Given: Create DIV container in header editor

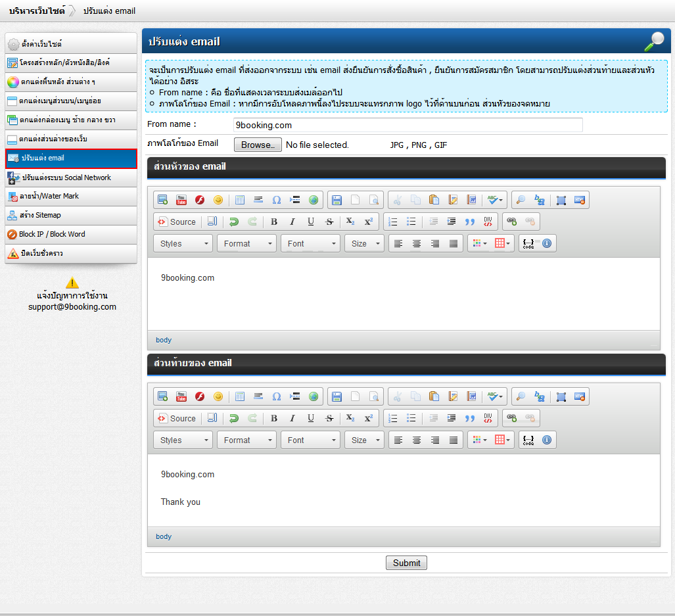Looking at the screenshot, I should click(x=488, y=222).
